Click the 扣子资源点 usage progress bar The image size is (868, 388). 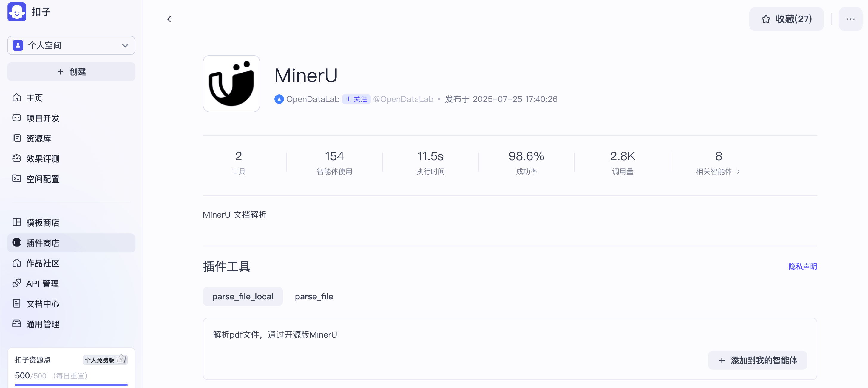pyautogui.click(x=71, y=385)
